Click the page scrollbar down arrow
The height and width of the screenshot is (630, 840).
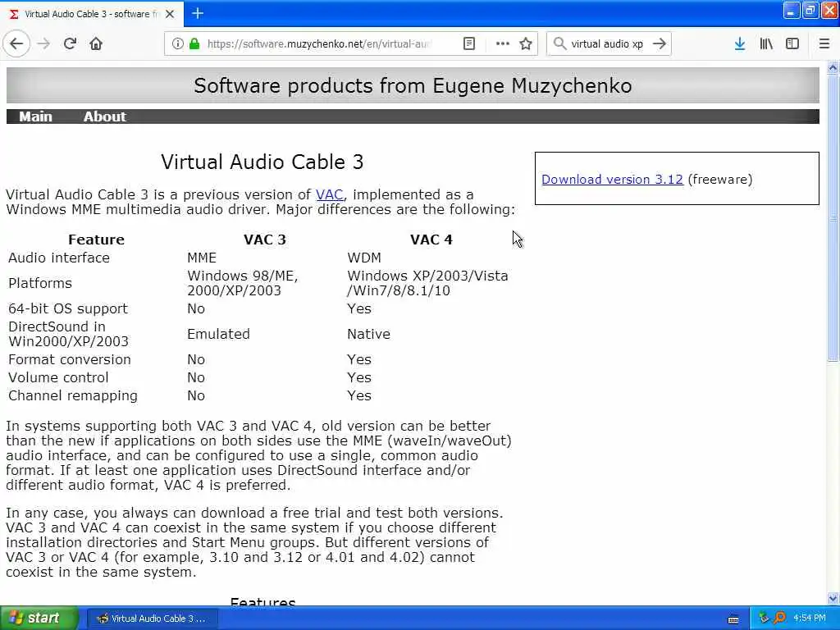pos(833,598)
